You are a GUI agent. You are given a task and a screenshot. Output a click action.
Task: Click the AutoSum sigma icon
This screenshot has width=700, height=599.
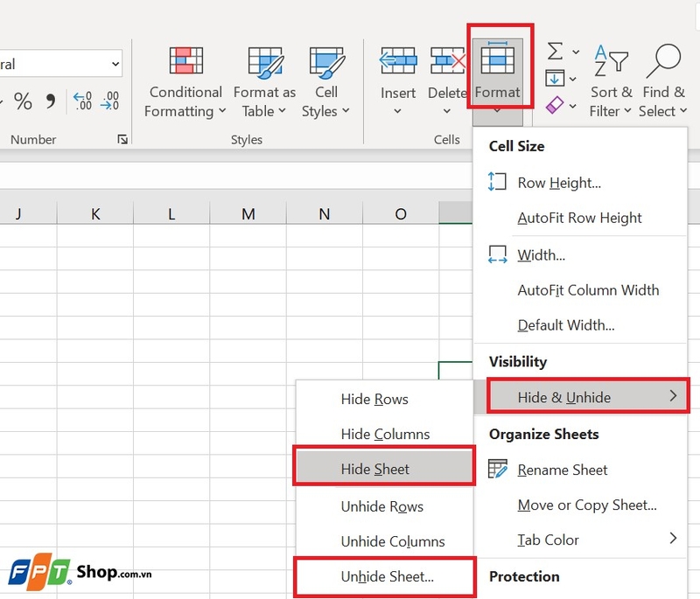point(555,52)
